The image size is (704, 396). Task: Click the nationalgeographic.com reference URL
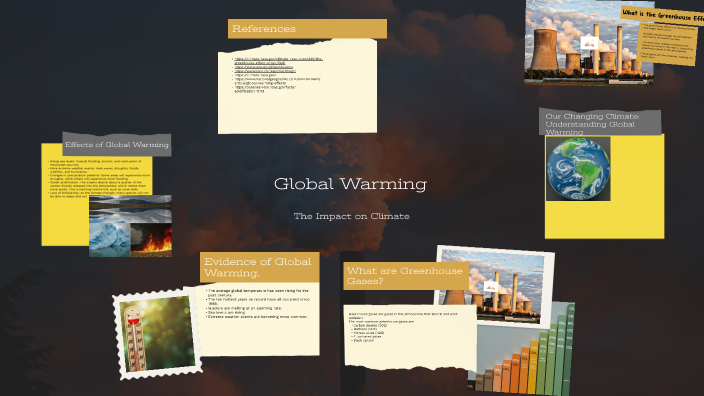[277, 81]
